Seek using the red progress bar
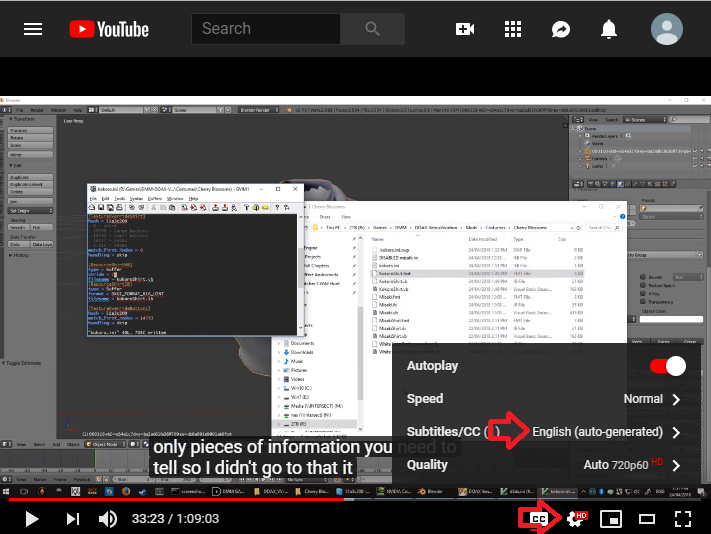The width and height of the screenshot is (711, 534). pyautogui.click(x=175, y=500)
